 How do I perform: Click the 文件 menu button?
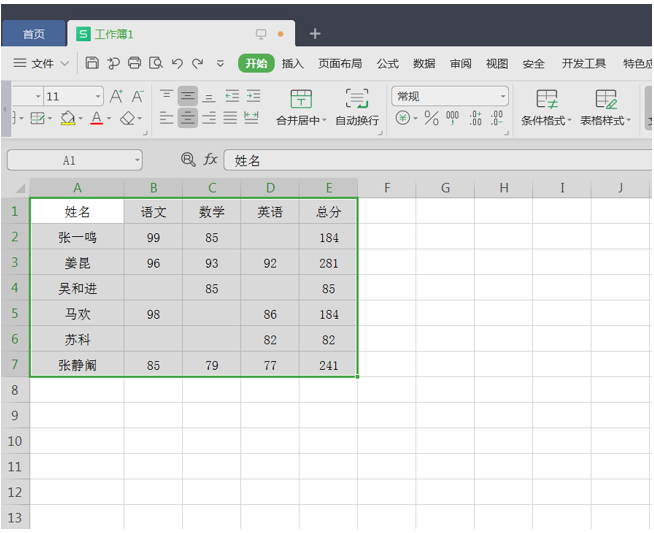[x=41, y=63]
